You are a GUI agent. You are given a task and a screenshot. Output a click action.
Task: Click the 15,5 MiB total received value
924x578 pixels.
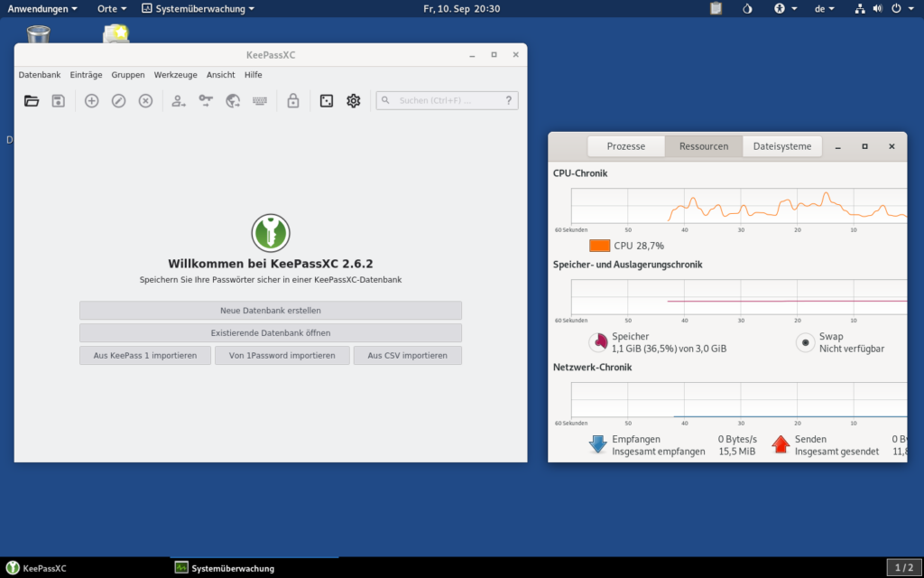(736, 452)
